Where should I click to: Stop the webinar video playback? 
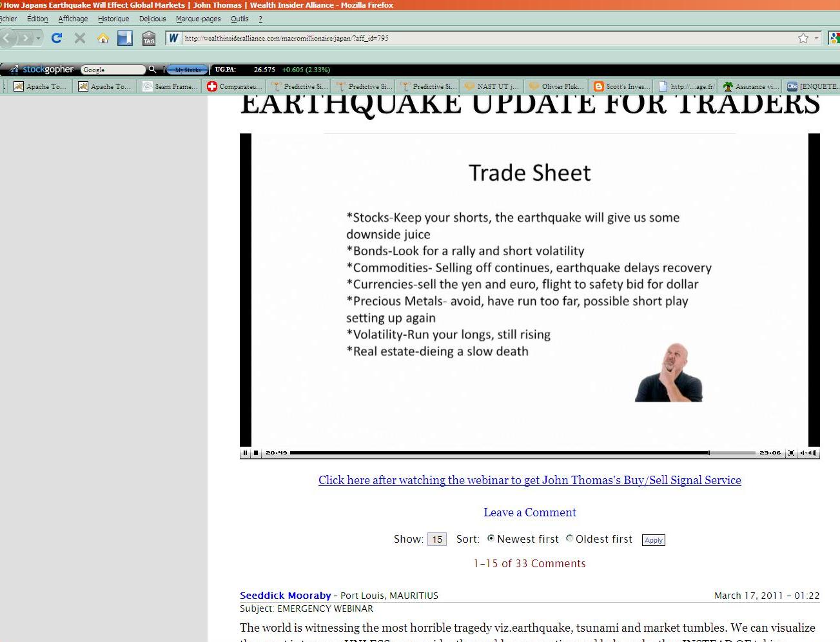pos(256,453)
